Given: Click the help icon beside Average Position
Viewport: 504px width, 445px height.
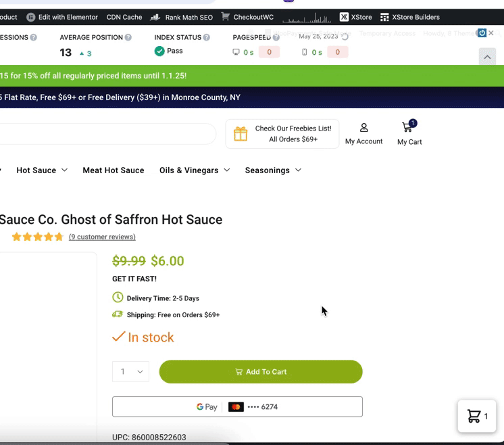Looking at the screenshot, I should click(x=128, y=38).
